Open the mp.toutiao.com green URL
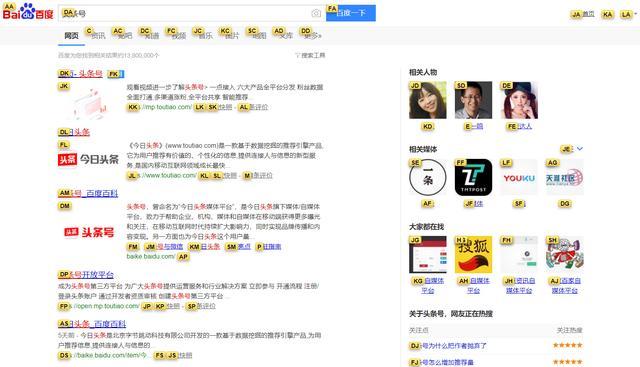This screenshot has height=367, width=640. pos(160,107)
